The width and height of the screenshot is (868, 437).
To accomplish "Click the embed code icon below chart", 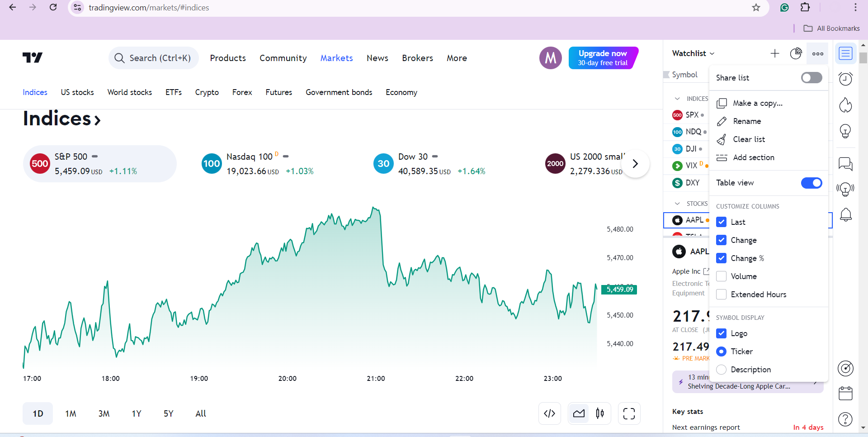I will tap(550, 413).
